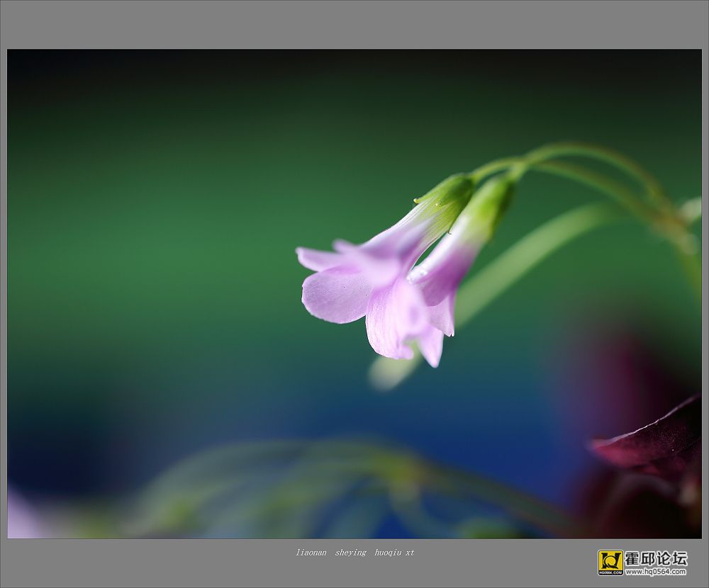Click the large front pink petal
The image size is (709, 588).
point(335,295)
